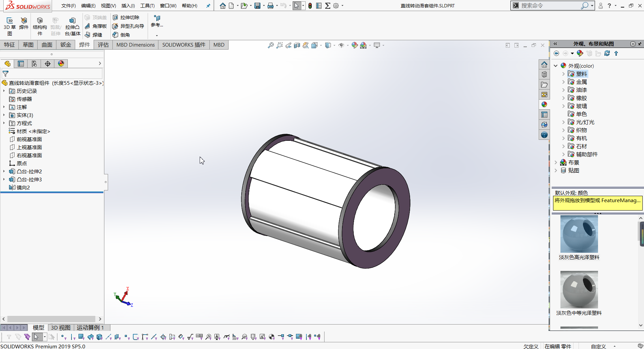Viewport: 644px width, 349px height.
Task: Click the Gusset (角撑板) tool
Action: click(96, 26)
